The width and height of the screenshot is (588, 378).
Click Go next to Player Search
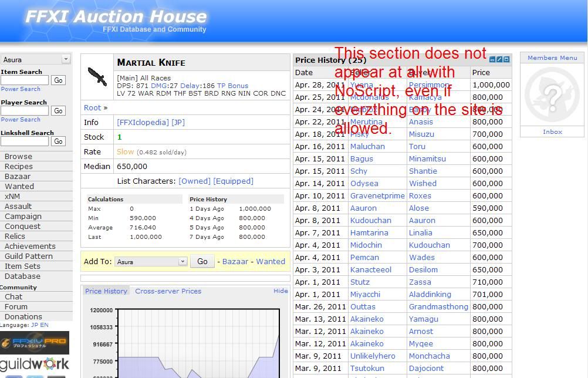click(x=58, y=110)
